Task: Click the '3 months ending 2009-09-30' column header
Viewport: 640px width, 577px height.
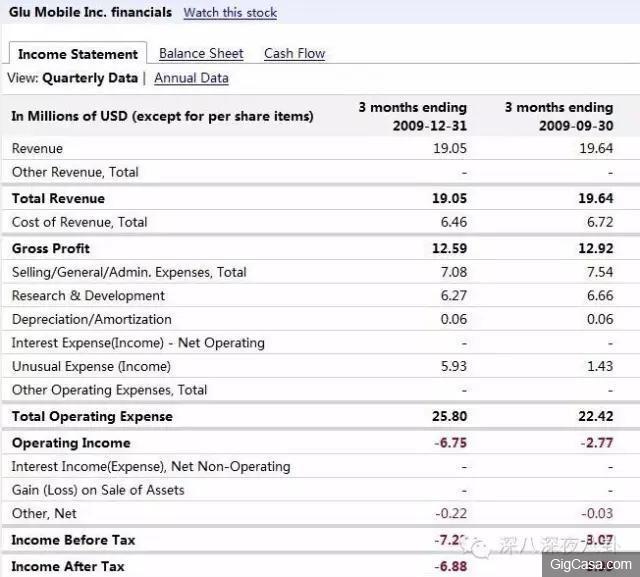Action: coord(559,116)
